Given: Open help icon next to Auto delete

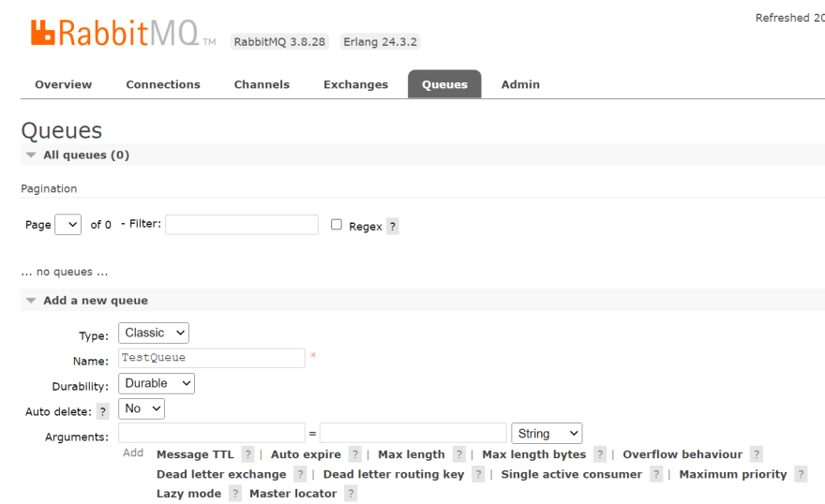Looking at the screenshot, I should pos(103,411).
